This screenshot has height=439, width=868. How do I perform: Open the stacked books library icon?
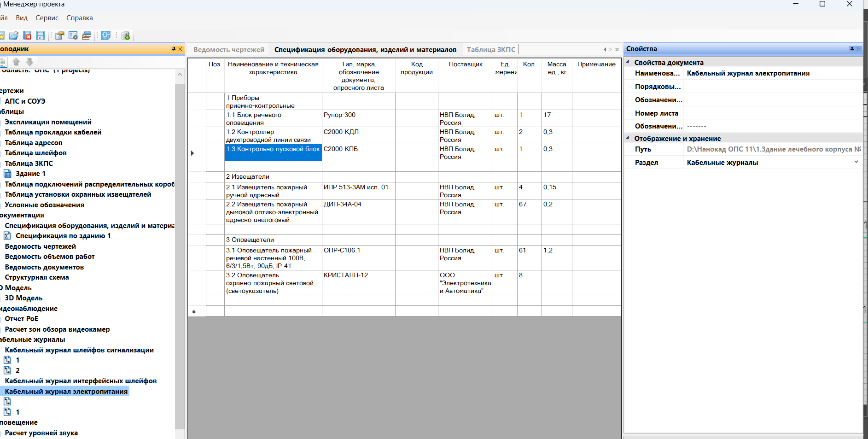pos(86,35)
